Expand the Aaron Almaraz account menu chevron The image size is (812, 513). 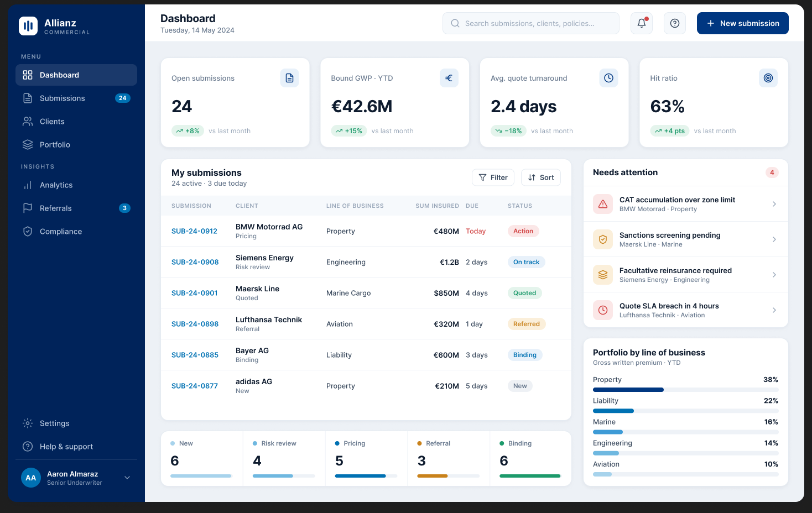[127, 478]
